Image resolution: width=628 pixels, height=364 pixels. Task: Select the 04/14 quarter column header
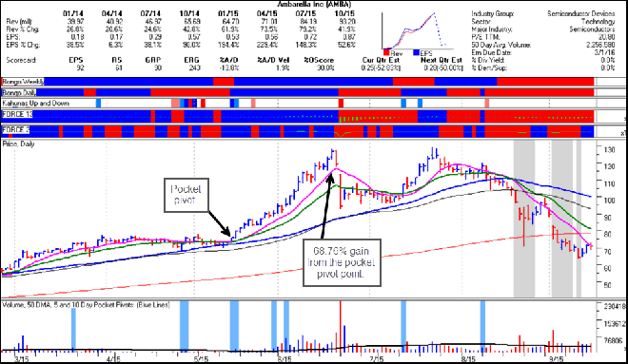(x=112, y=13)
